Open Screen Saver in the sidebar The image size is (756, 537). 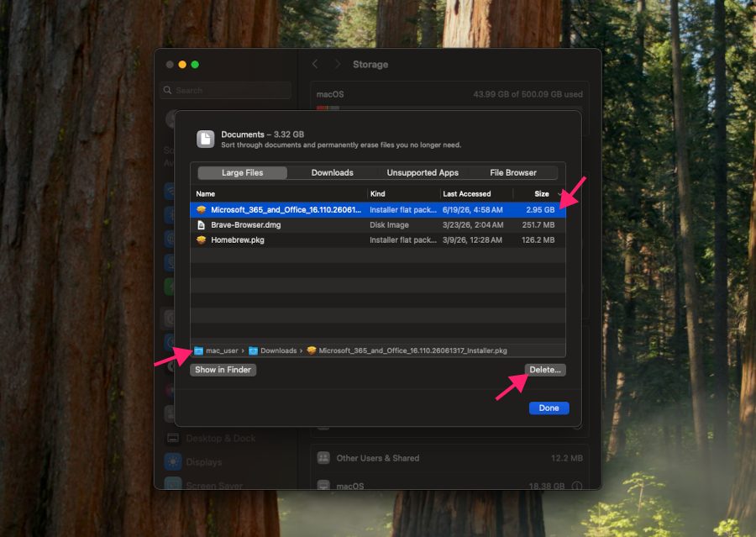[x=214, y=484]
